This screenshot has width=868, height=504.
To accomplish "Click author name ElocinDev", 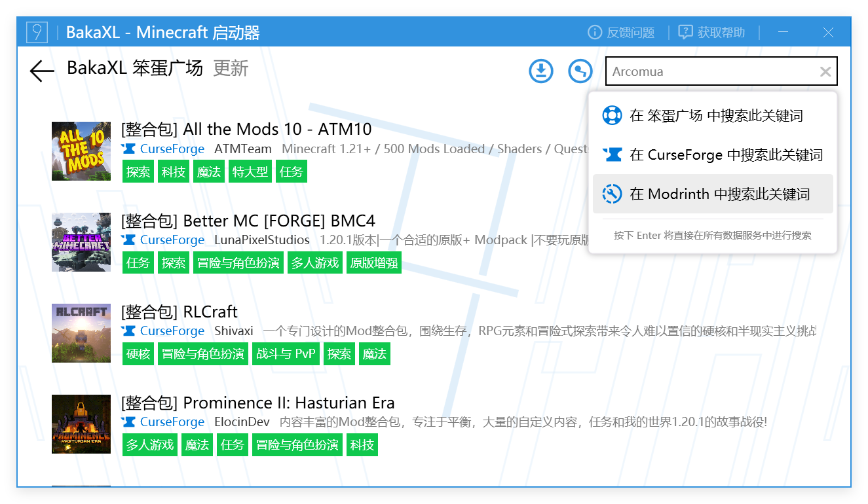I will pyautogui.click(x=242, y=422).
